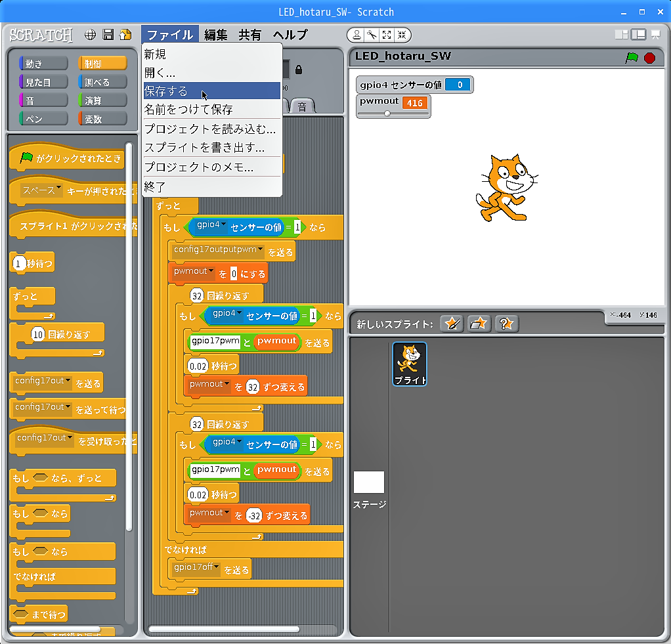
Task: Click the cat sprite on stage
Action: coord(506,188)
